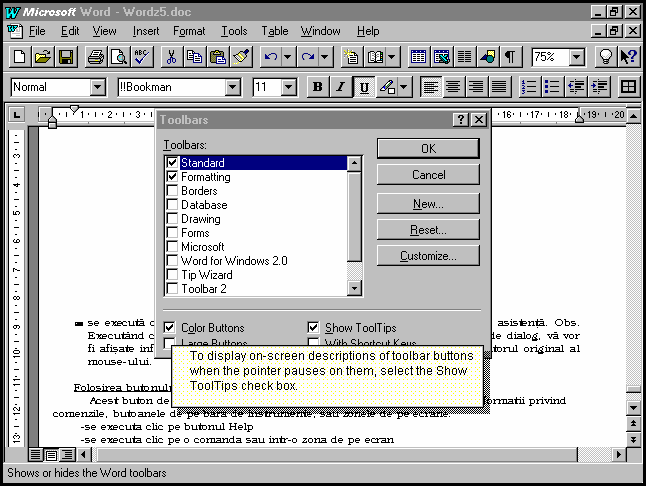Enable the Borders toolbar checkbox
This screenshot has height=486, width=646.
(x=172, y=190)
